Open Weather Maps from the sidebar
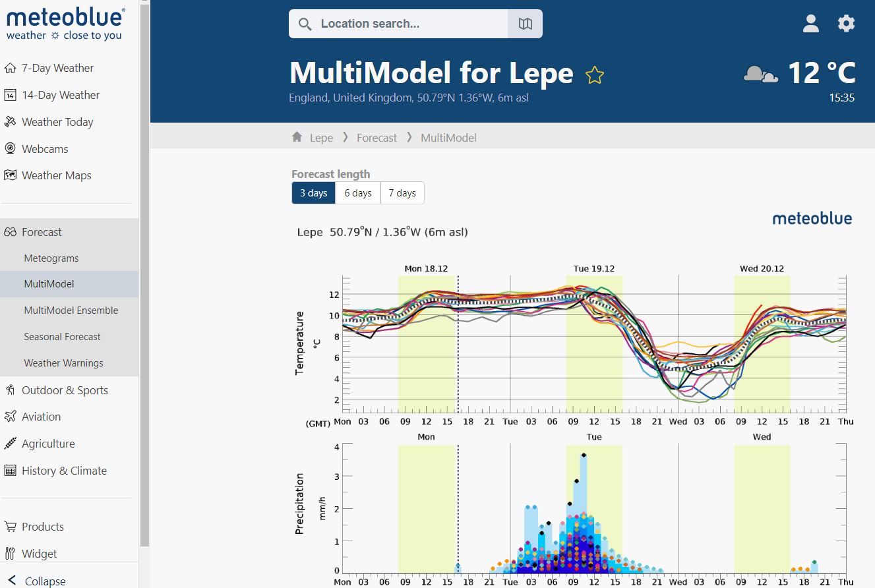The image size is (875, 588). [x=55, y=175]
